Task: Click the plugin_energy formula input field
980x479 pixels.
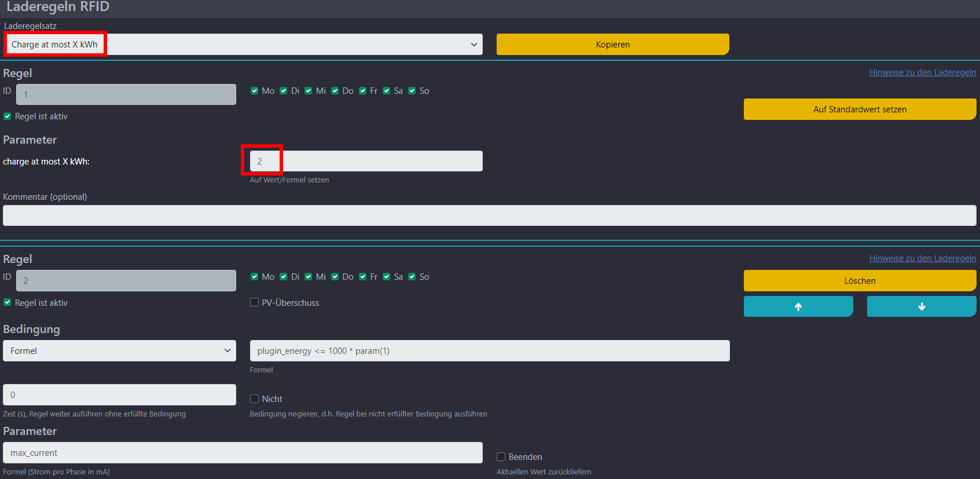Action: (x=489, y=351)
